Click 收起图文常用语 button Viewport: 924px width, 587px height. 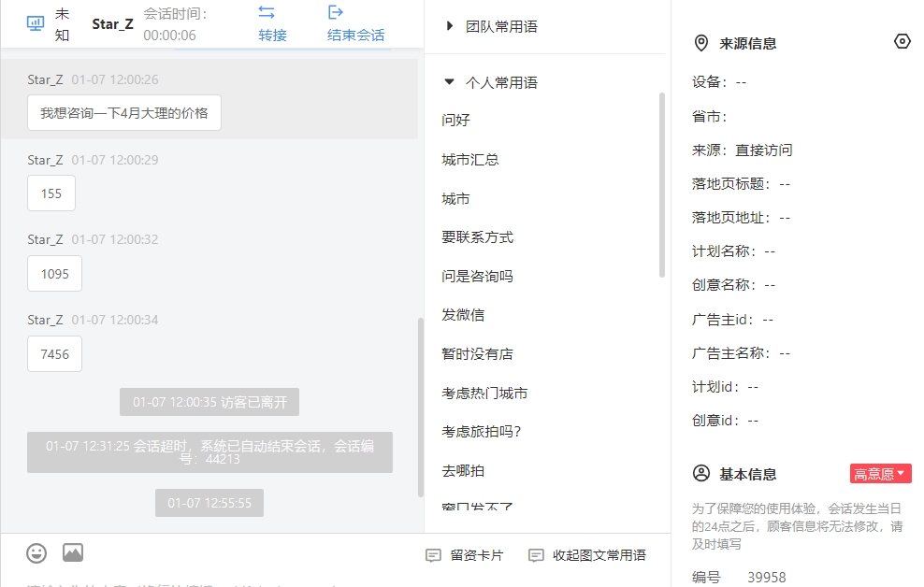point(587,555)
